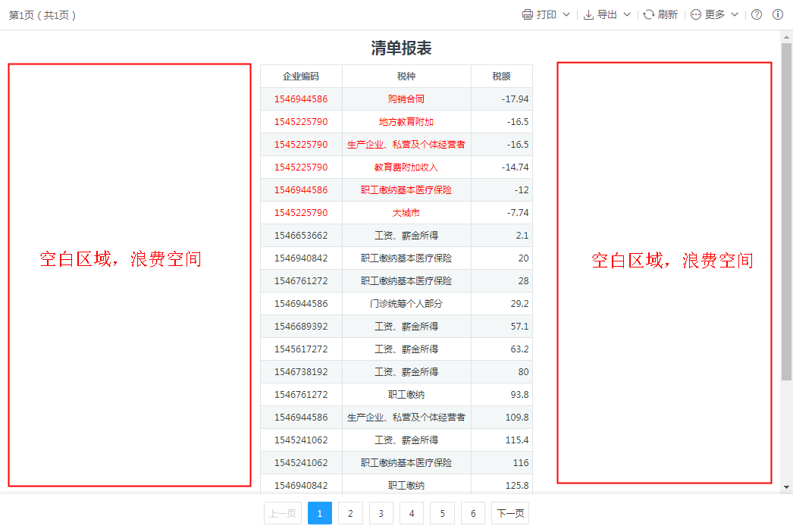
Task: Expand the 导出 export dropdown arrow
Action: [627, 15]
